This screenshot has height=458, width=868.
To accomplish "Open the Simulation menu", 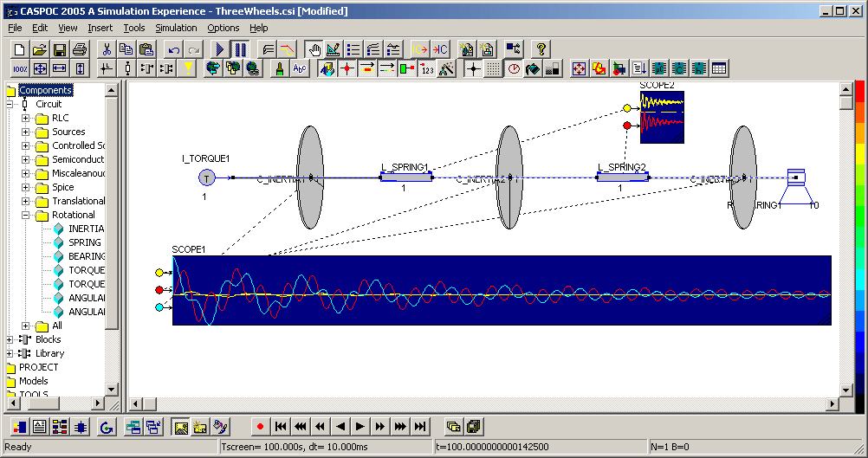I will [176, 28].
